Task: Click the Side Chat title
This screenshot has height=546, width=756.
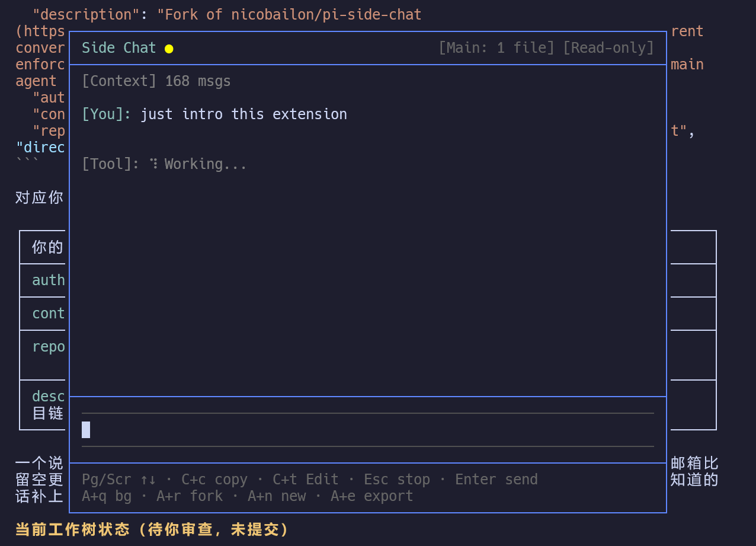Action: (x=119, y=48)
